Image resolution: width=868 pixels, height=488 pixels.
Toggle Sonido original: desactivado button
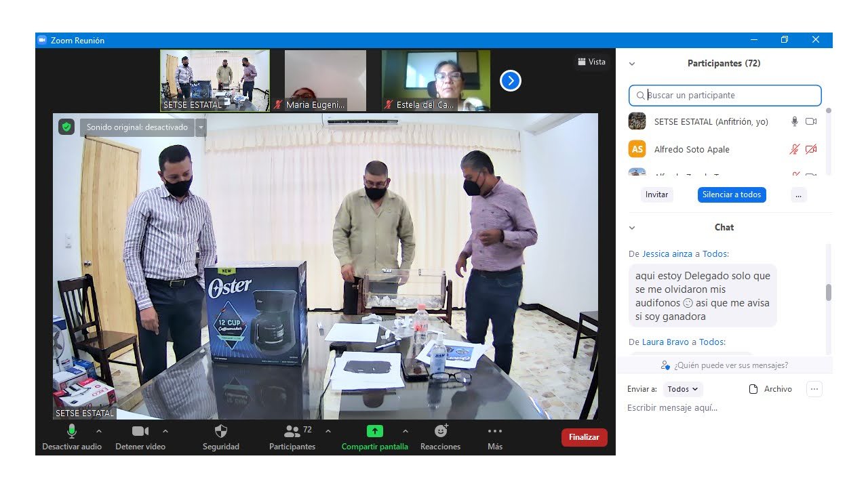(137, 127)
